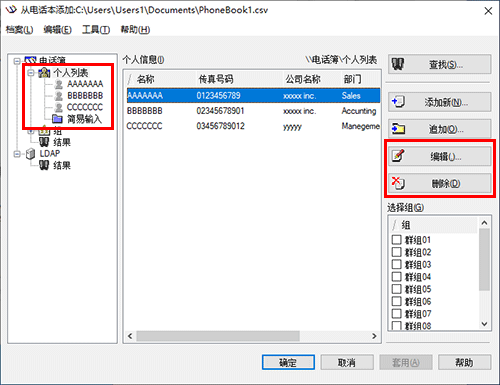Check the 群组07 checkbox
Screen dimensions: 500x385
pyautogui.click(x=396, y=314)
